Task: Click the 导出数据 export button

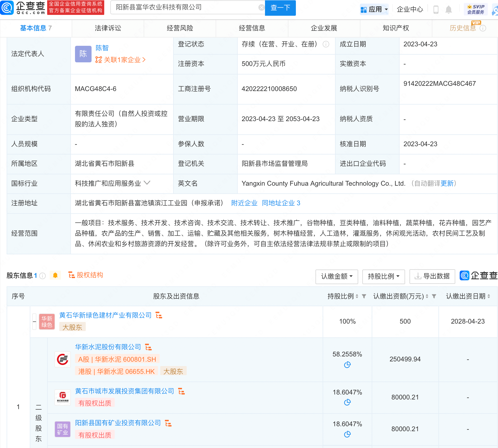Action: 432,276
